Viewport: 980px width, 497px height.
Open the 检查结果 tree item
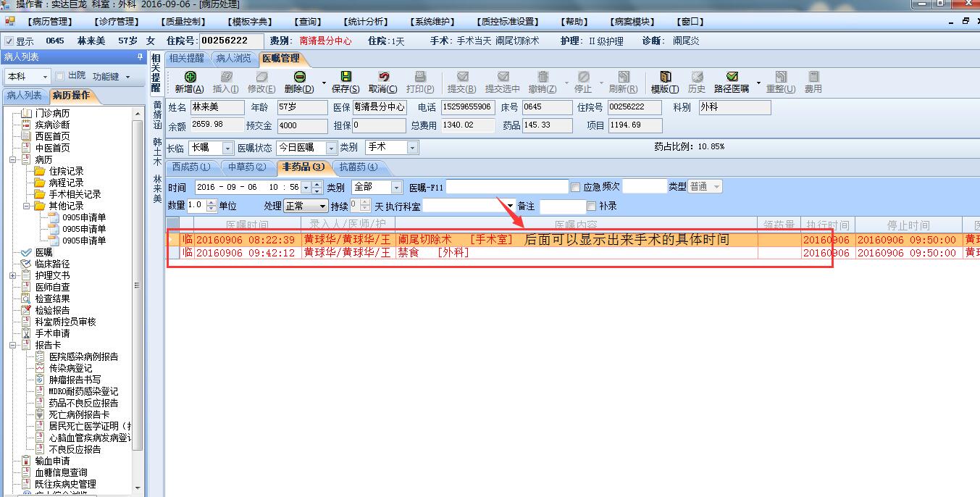point(53,298)
